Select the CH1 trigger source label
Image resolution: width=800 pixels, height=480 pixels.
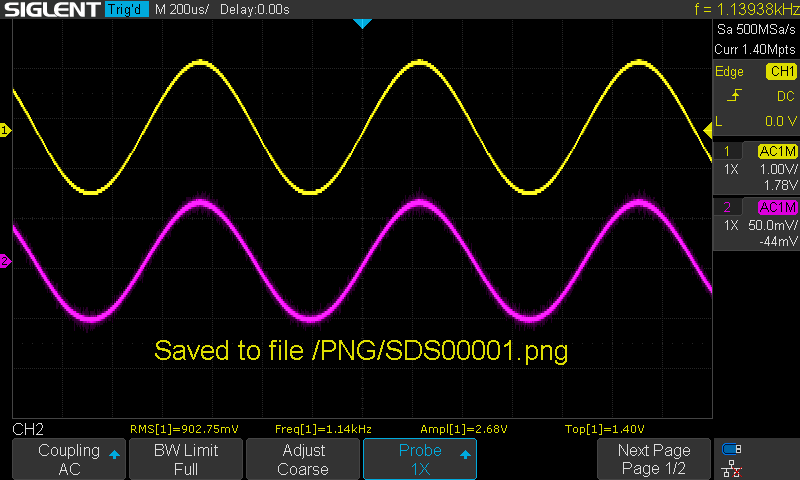781,71
